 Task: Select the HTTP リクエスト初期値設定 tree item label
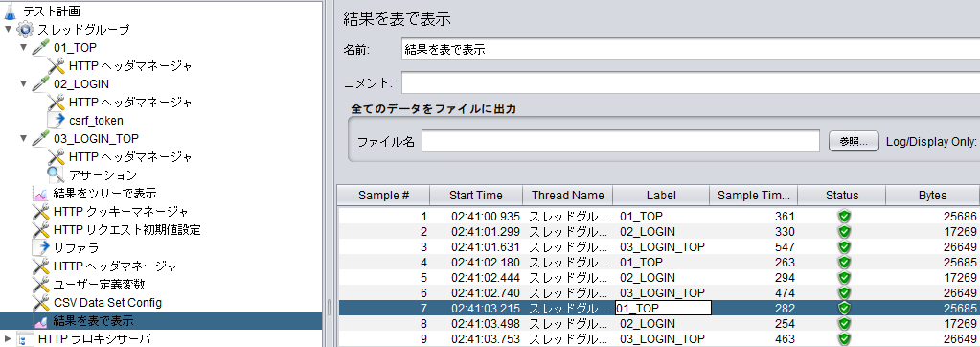[x=126, y=229]
